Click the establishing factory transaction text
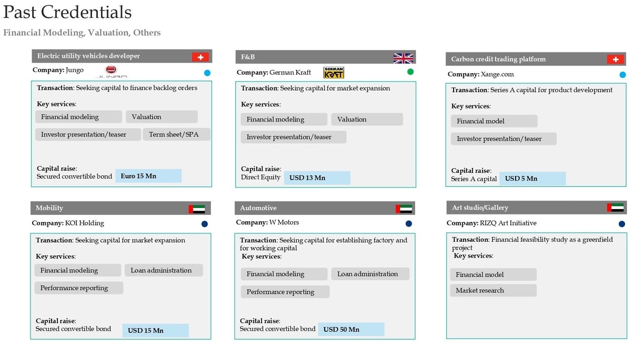This screenshot has width=644, height=345. (x=324, y=244)
